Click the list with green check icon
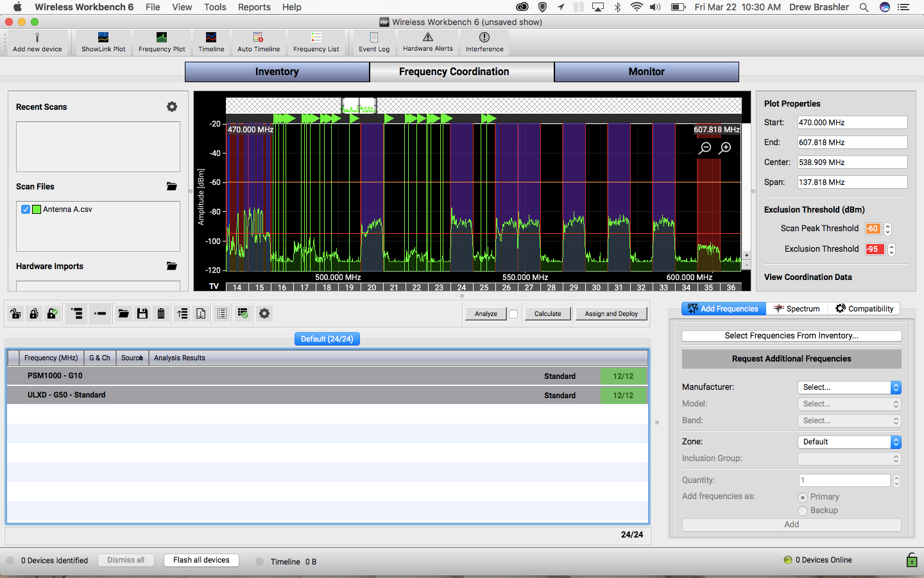 click(243, 313)
